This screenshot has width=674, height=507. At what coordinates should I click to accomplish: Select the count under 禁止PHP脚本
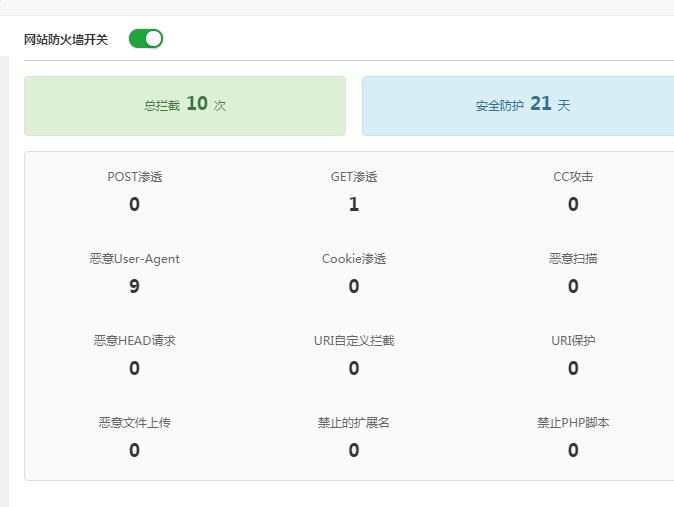pos(573,450)
